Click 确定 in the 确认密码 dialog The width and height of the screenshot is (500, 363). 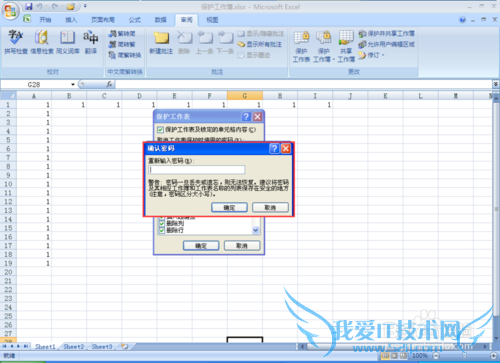(229, 207)
